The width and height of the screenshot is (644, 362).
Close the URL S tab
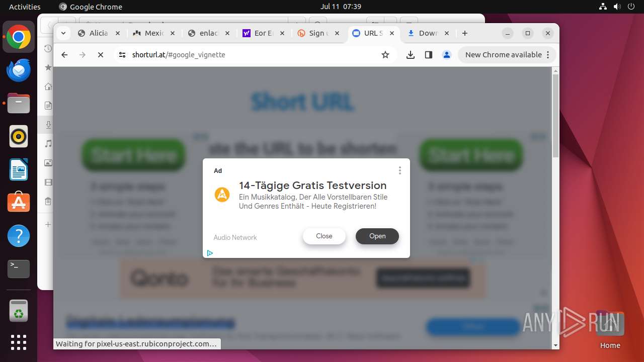point(392,33)
